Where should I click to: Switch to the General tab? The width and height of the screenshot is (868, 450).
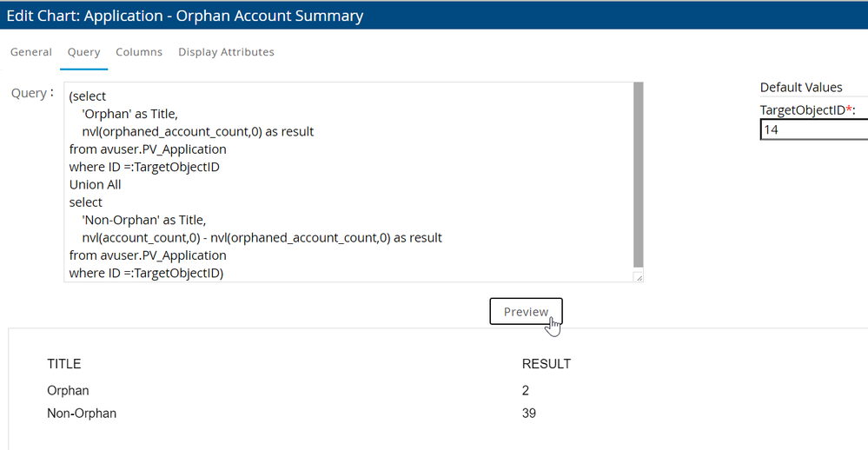31,52
